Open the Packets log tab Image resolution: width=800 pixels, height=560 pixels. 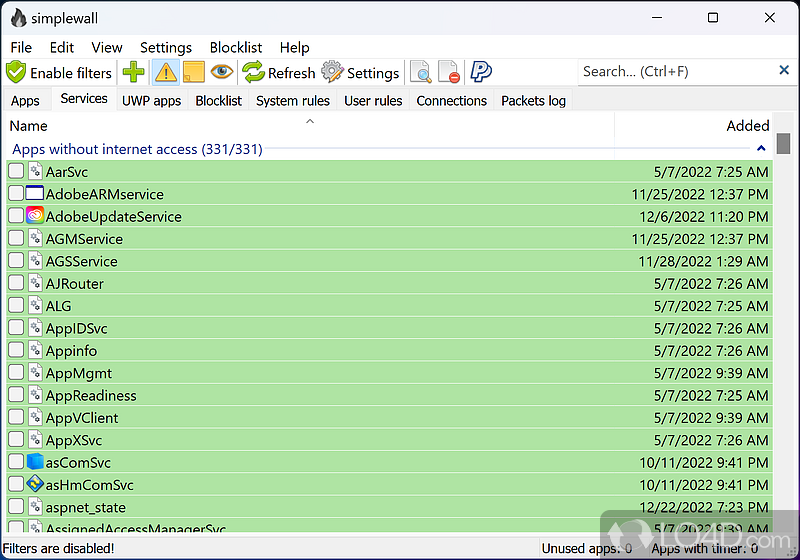[533, 100]
